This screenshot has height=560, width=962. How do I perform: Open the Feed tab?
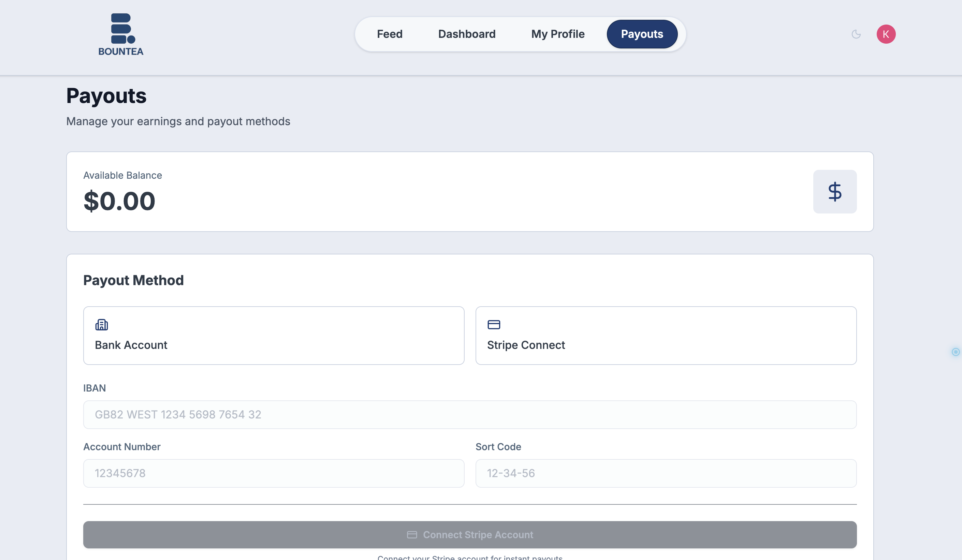(389, 34)
